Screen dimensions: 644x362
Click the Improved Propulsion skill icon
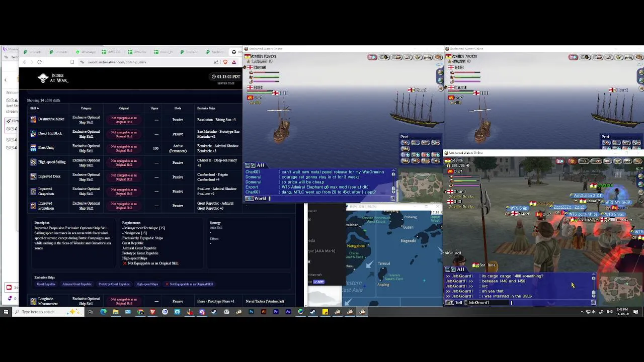tap(33, 206)
